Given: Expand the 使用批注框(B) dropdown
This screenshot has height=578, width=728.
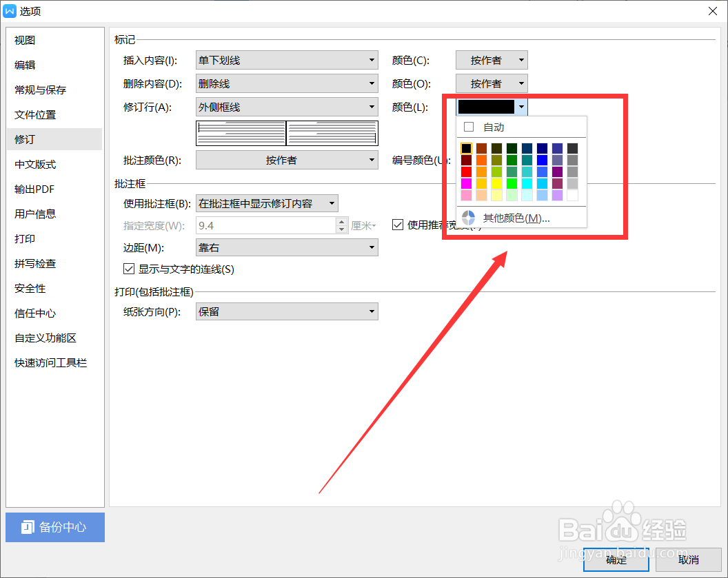Looking at the screenshot, I should (267, 203).
